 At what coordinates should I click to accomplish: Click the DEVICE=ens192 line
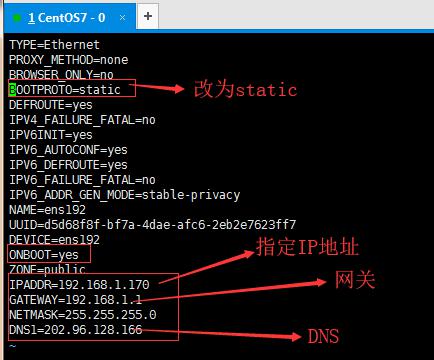point(54,240)
